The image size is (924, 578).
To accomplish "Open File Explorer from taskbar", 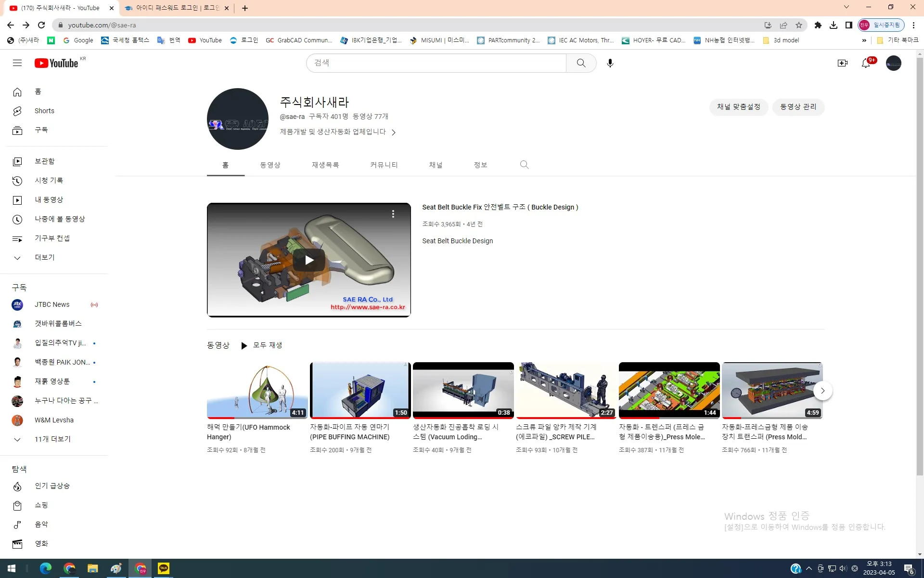I will [92, 569].
